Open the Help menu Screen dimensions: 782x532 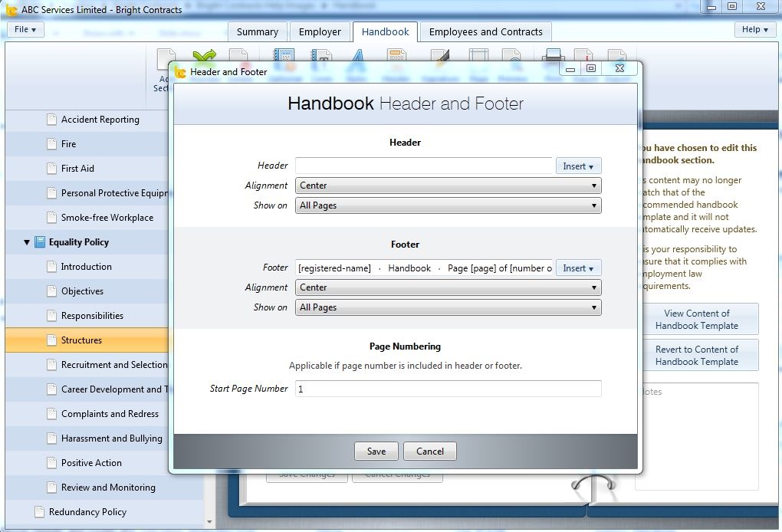click(x=754, y=29)
